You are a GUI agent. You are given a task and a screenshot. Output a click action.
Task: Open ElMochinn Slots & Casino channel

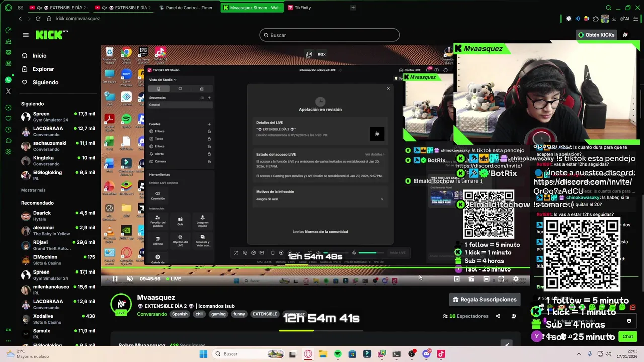[x=57, y=260]
